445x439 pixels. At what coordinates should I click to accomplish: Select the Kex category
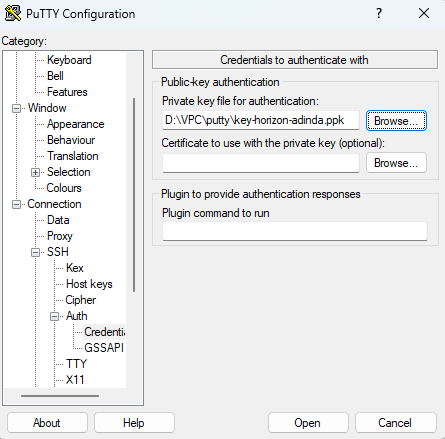[x=75, y=268]
